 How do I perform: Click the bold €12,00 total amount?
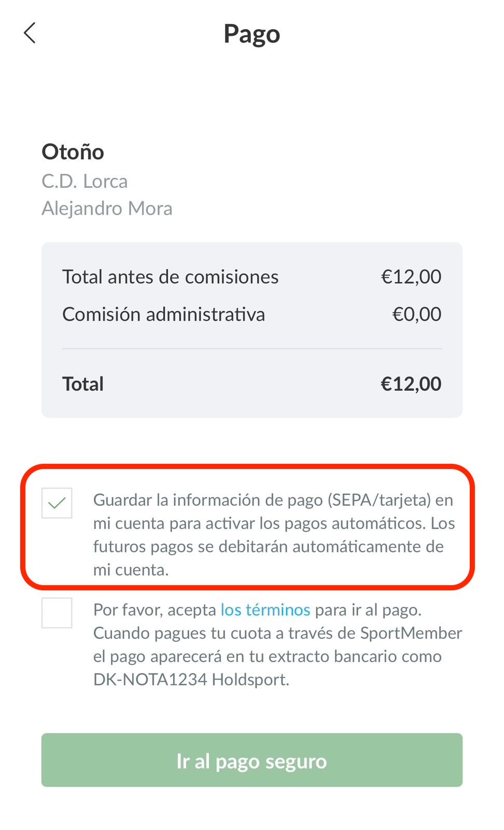(411, 384)
